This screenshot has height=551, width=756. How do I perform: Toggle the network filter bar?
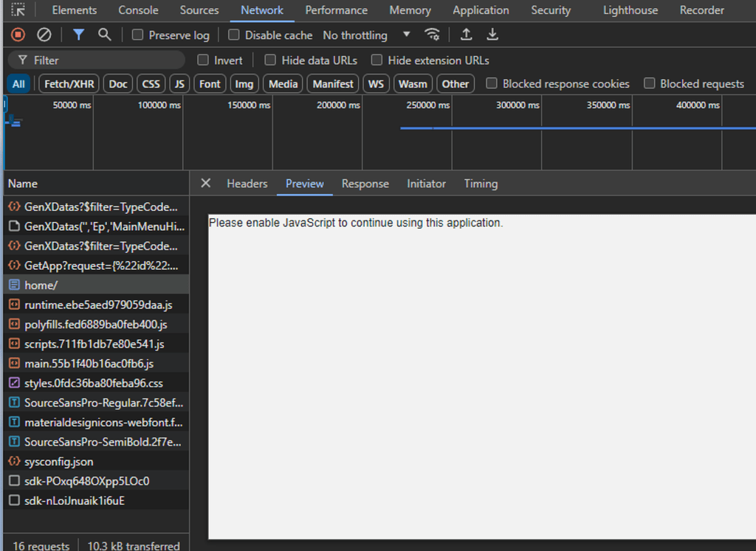[78, 35]
